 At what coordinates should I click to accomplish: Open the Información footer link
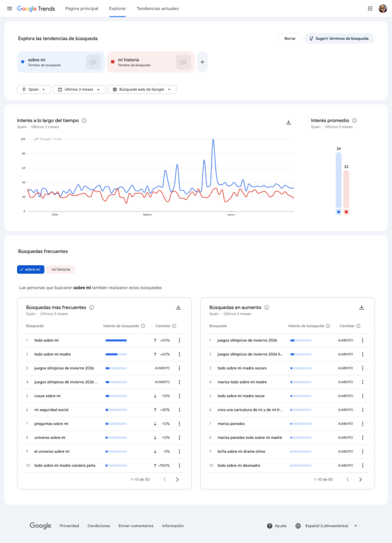click(173, 526)
